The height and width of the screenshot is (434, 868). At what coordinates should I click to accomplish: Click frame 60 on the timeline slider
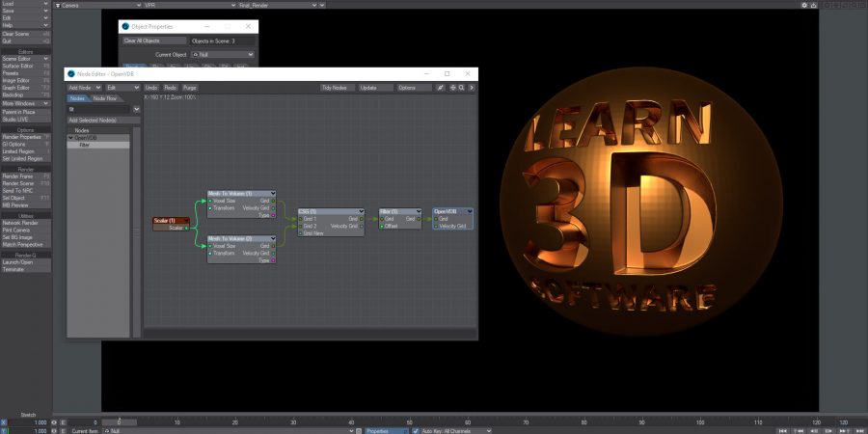[469, 421]
